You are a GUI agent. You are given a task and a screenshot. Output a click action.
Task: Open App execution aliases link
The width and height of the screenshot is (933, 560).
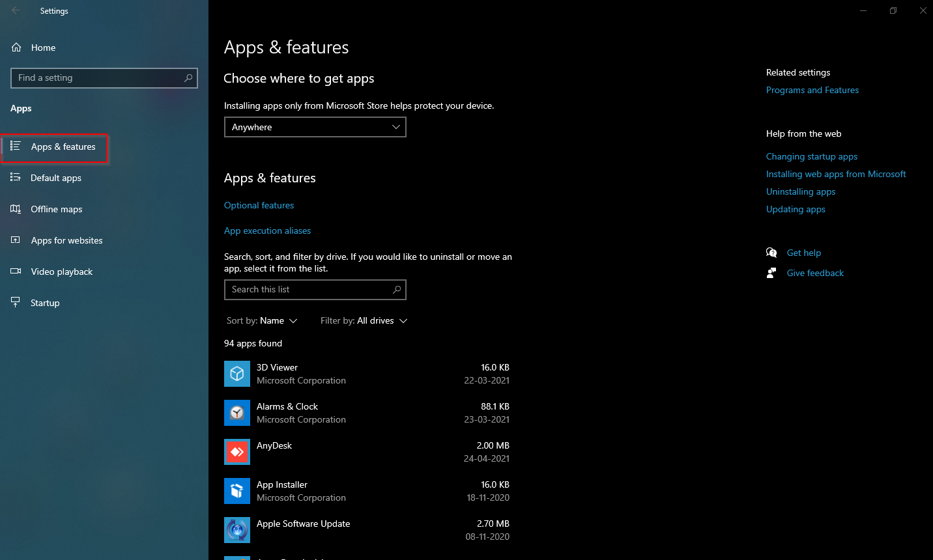click(267, 231)
